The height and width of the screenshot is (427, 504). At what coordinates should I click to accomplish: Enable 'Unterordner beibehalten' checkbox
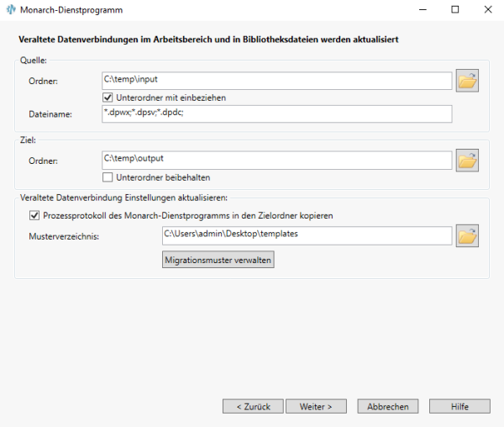click(108, 177)
